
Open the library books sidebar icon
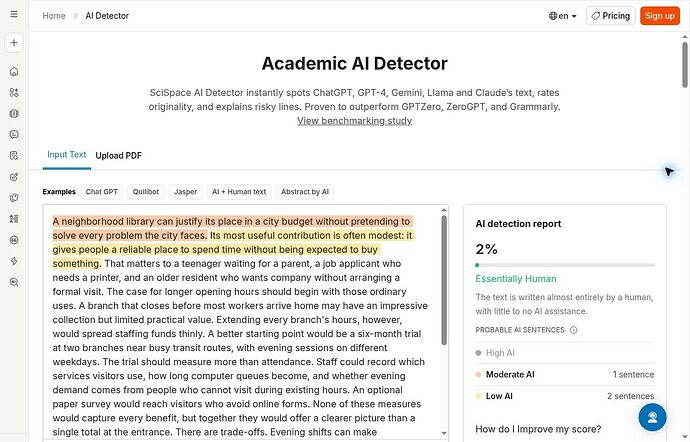pyautogui.click(x=14, y=114)
